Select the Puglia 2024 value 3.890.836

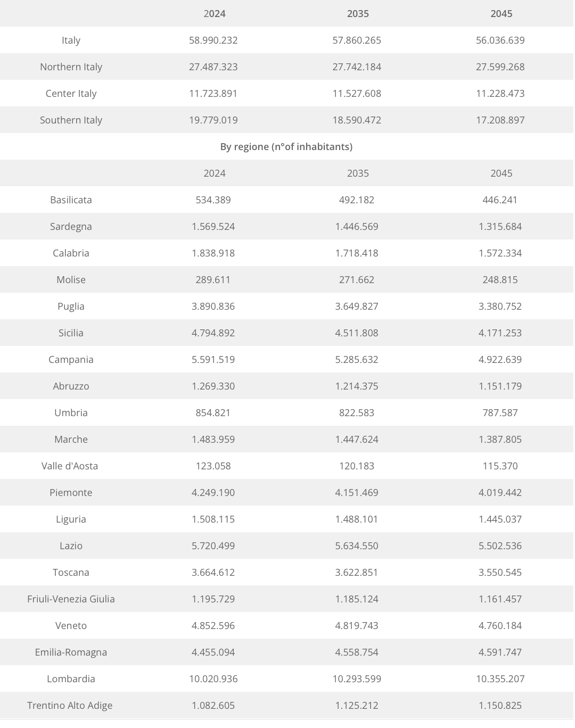[x=213, y=307]
